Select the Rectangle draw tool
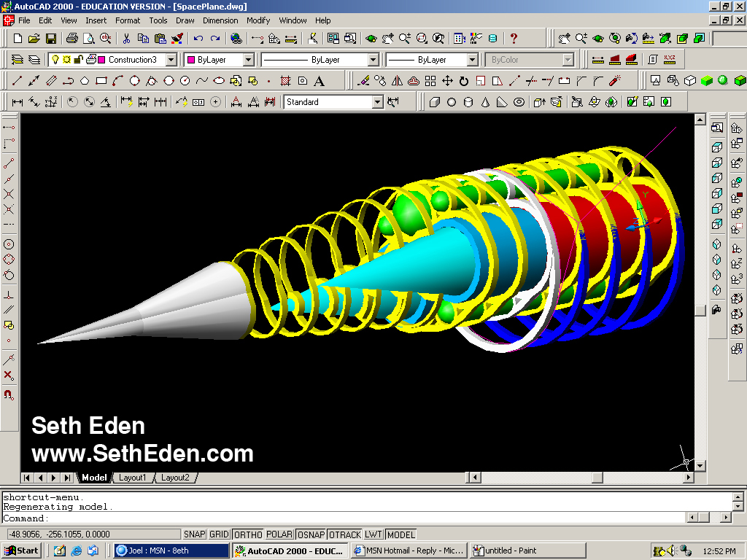This screenshot has width=747, height=560. 101,81
